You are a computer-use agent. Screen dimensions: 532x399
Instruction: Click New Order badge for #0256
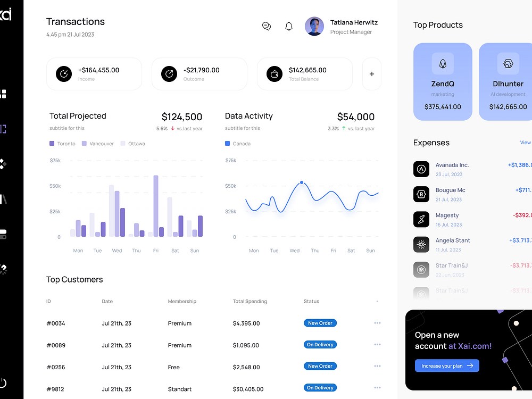(x=320, y=366)
